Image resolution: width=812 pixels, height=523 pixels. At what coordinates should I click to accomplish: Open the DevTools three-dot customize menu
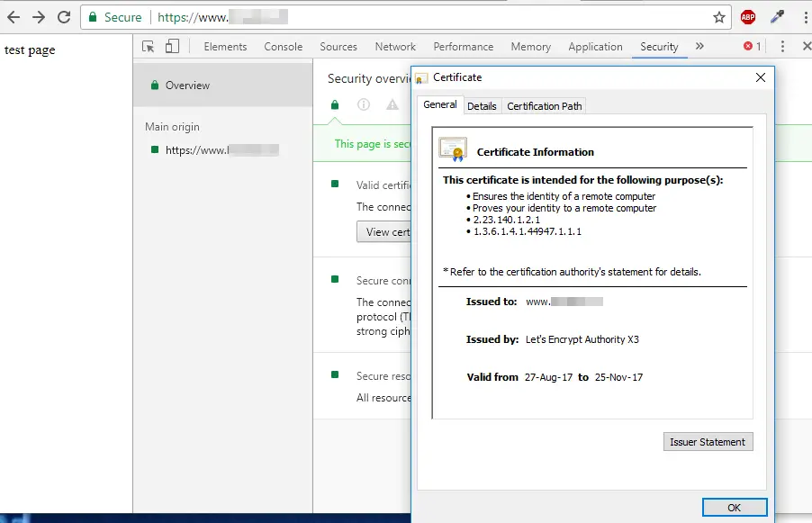(782, 46)
